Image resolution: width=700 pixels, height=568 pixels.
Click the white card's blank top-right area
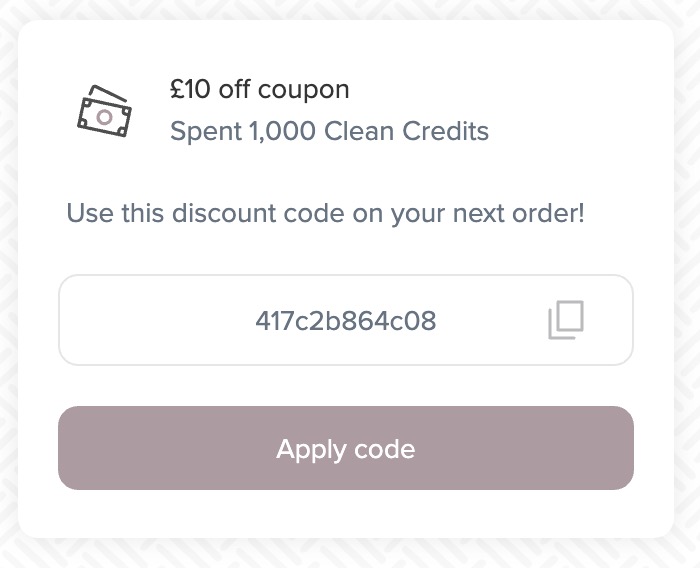tap(600, 70)
